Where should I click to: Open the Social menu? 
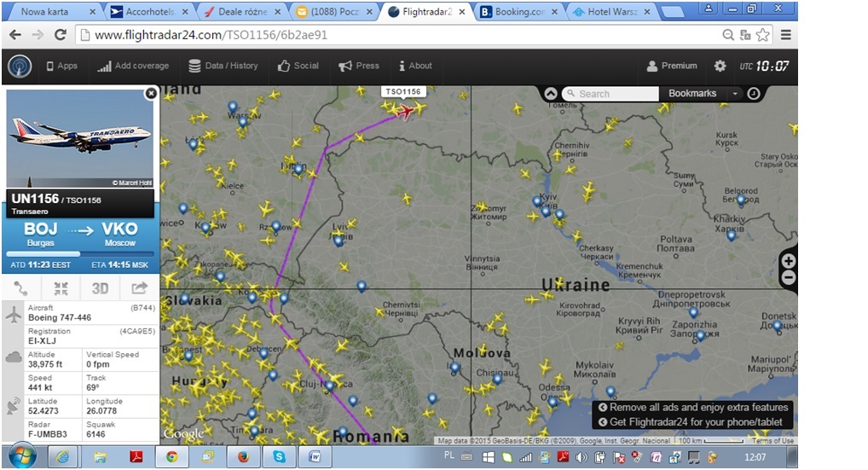tap(298, 66)
